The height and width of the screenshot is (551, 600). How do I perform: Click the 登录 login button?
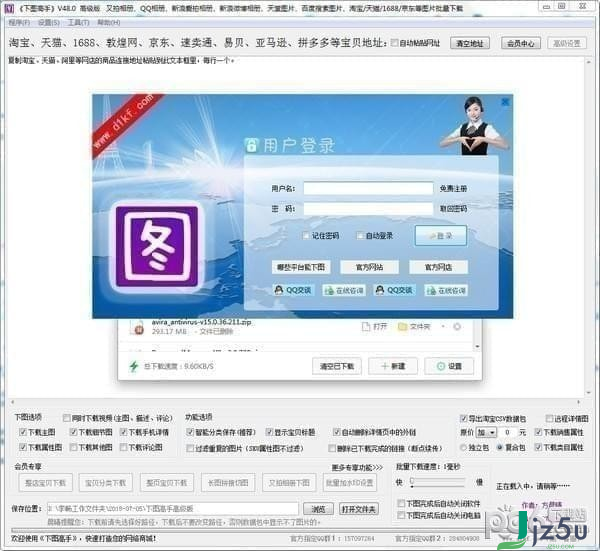point(441,236)
